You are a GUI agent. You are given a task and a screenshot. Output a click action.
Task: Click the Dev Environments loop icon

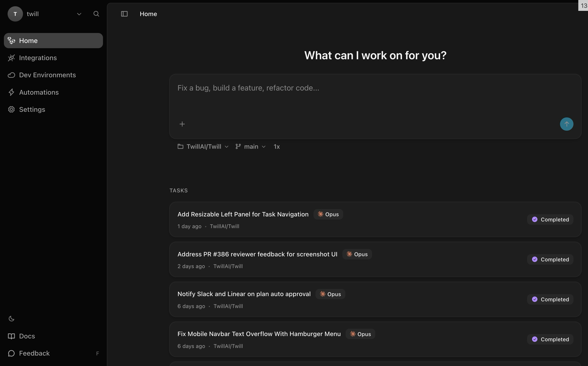tap(11, 75)
